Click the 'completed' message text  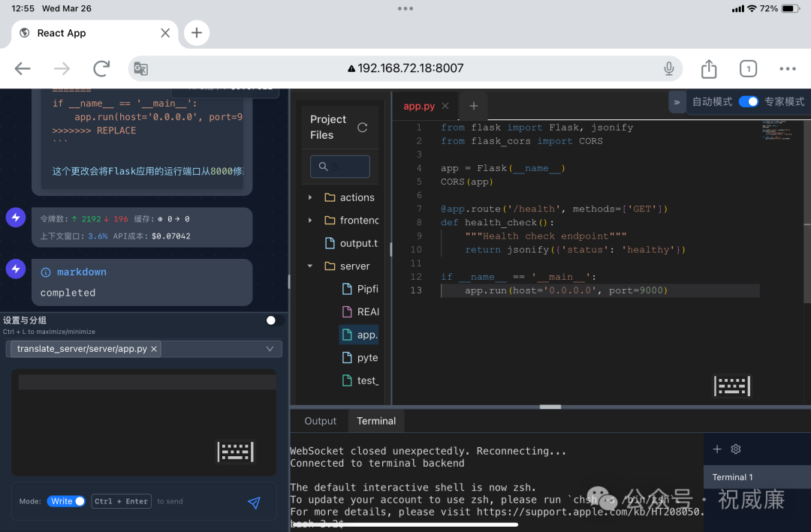click(68, 293)
